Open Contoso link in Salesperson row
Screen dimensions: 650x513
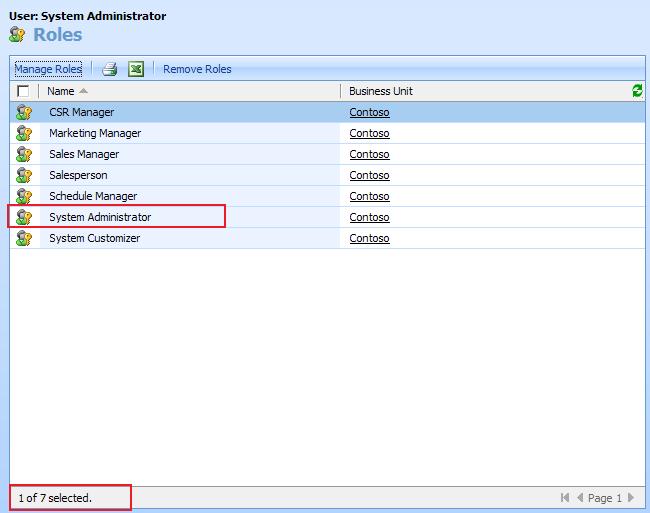pos(369,175)
